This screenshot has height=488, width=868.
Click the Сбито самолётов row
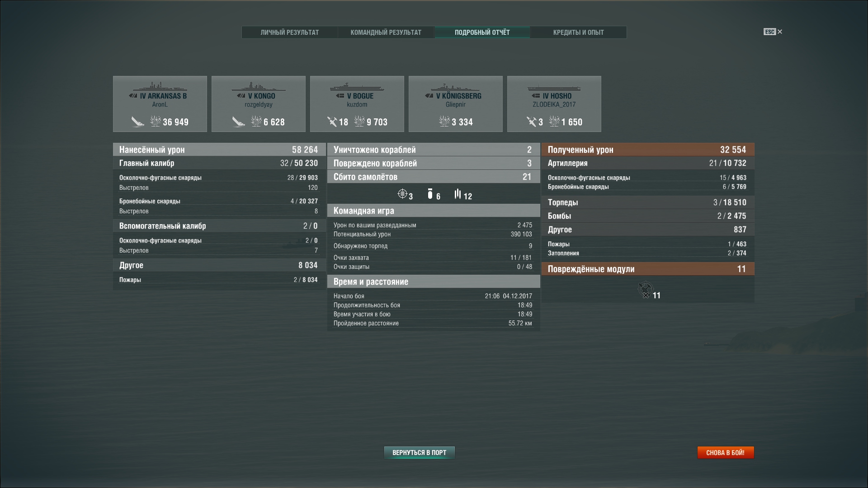434,177
